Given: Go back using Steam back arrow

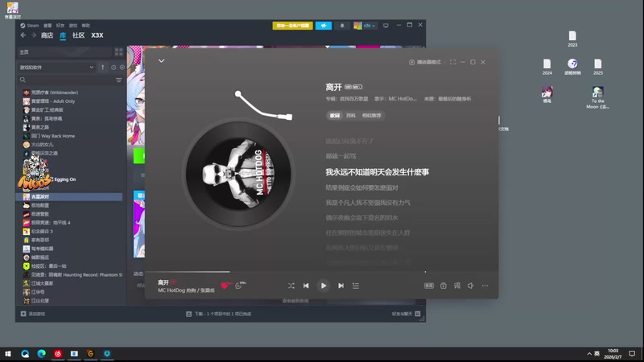Looking at the screenshot, I should [x=23, y=35].
